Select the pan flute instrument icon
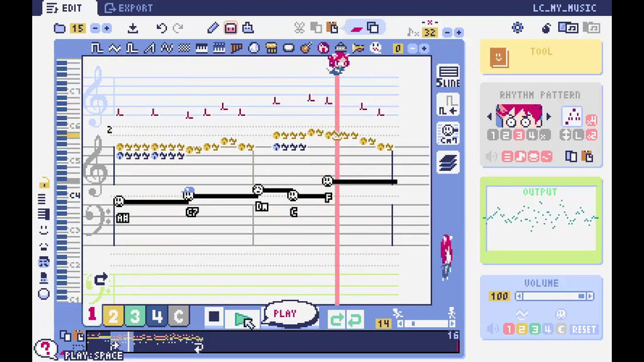 [x=237, y=48]
